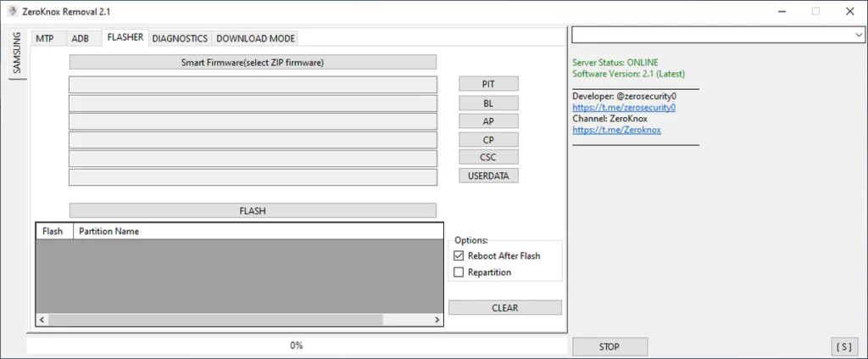Select the SAMSUNG vertical side tab
Viewport: 868px width, 359px height.
tap(17, 53)
